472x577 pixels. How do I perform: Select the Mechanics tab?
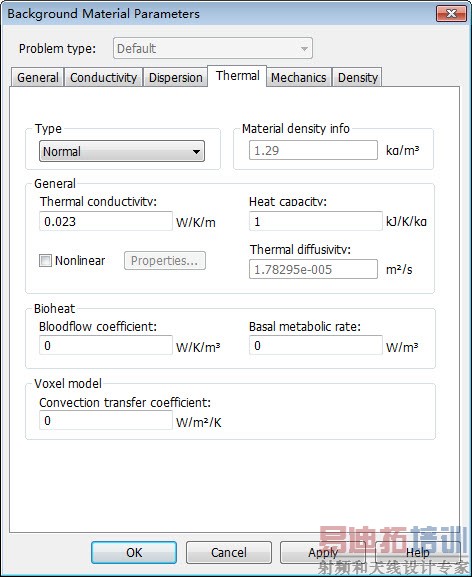(299, 77)
